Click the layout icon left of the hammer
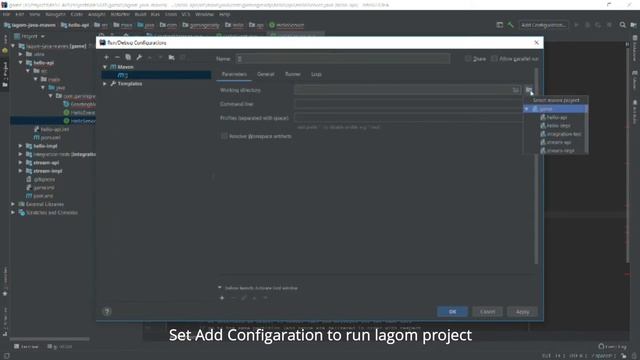The width and height of the screenshot is (640, 360). 500,25
